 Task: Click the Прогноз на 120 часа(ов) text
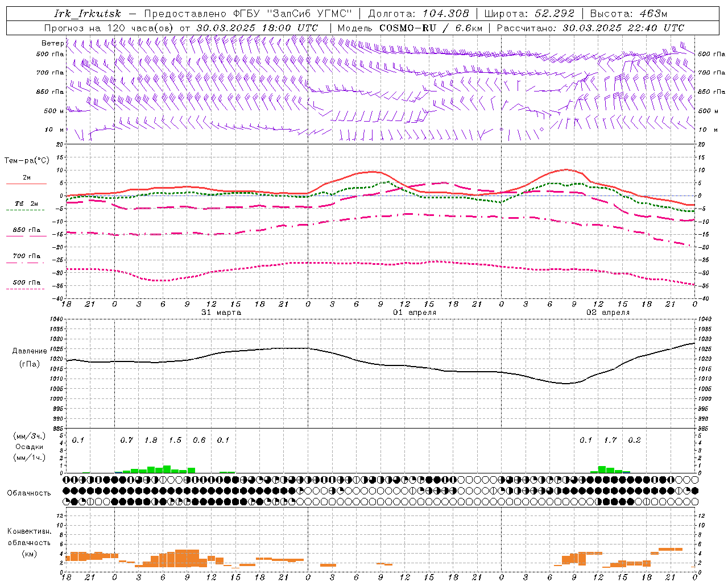[x=110, y=28]
